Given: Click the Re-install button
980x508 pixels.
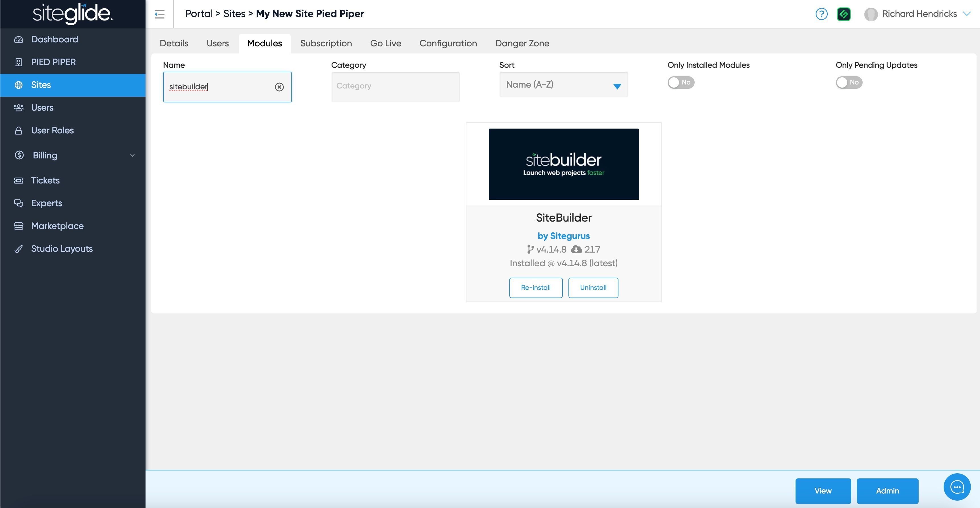Looking at the screenshot, I should pos(536,288).
